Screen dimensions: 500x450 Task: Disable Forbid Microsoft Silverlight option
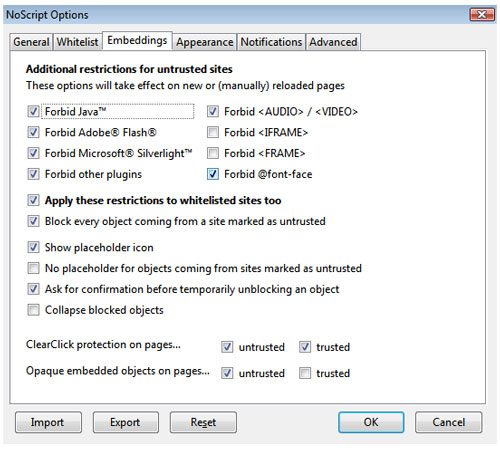(x=33, y=153)
